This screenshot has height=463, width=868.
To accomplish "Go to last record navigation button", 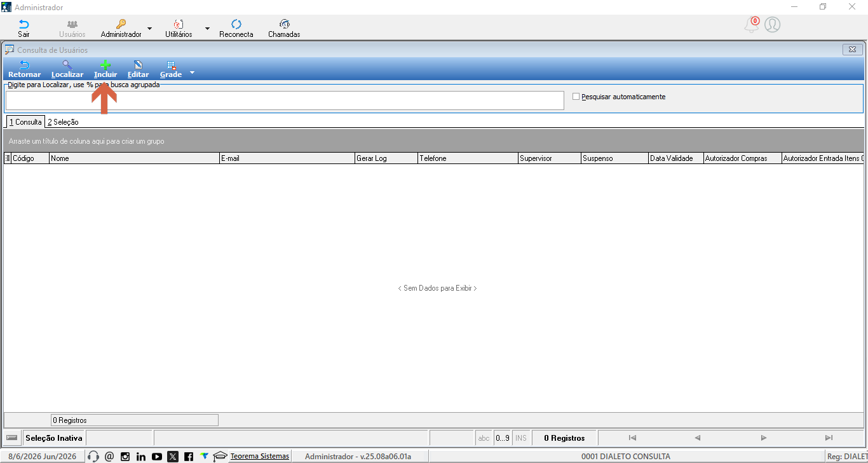I will coord(829,438).
